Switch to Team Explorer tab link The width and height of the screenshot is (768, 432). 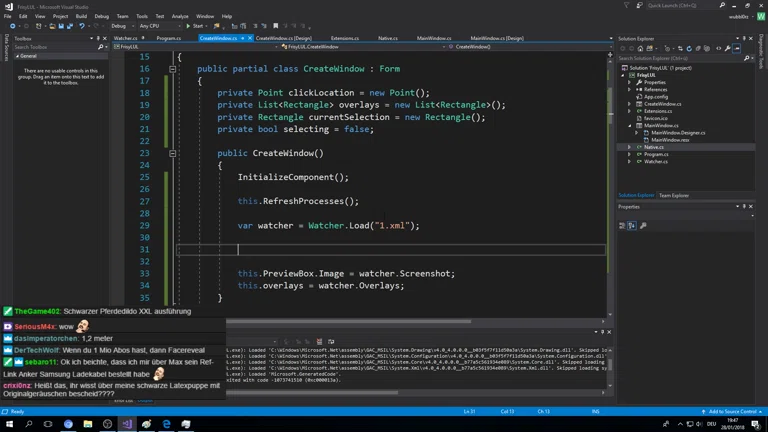673,195
